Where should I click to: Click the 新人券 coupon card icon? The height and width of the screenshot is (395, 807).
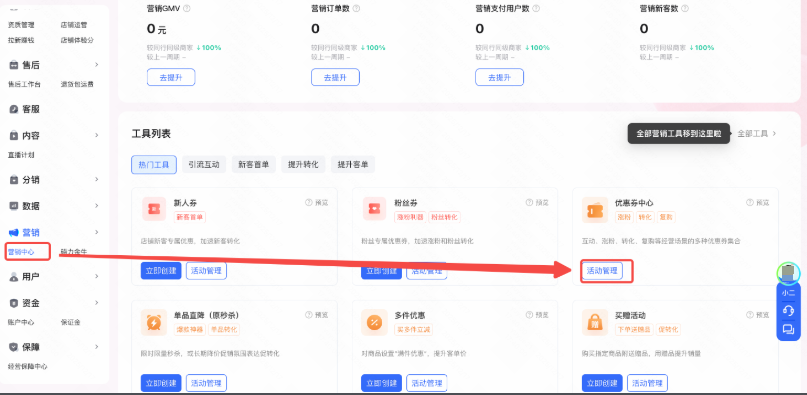(154, 209)
